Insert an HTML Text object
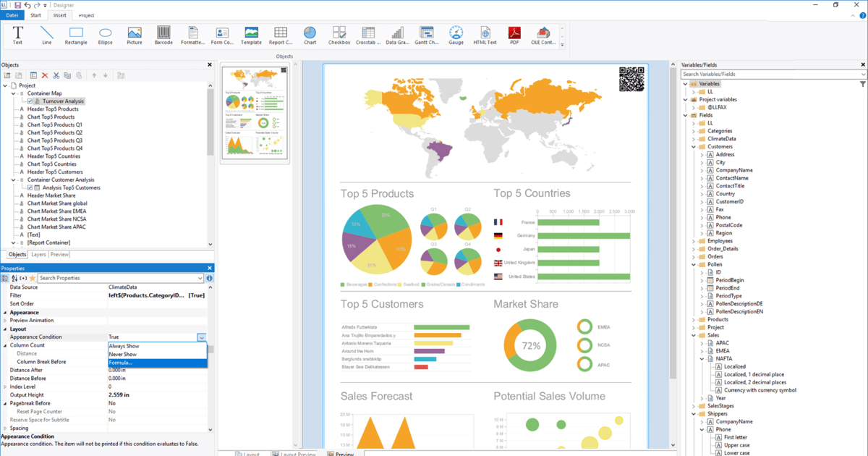The width and height of the screenshot is (868, 456). (485, 35)
